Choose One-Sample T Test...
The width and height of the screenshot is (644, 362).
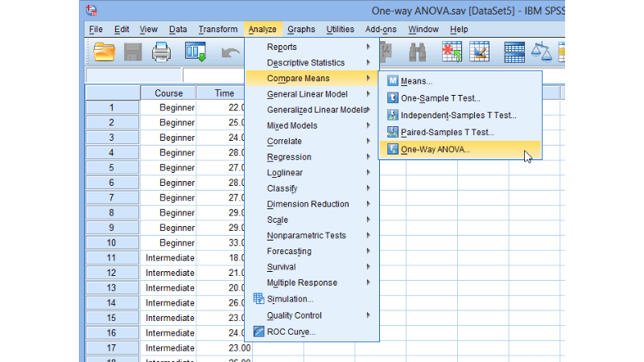pos(460,98)
